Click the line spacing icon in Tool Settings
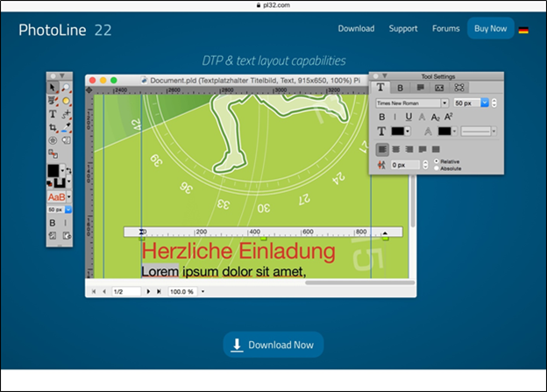The image size is (547, 392). coord(381,165)
